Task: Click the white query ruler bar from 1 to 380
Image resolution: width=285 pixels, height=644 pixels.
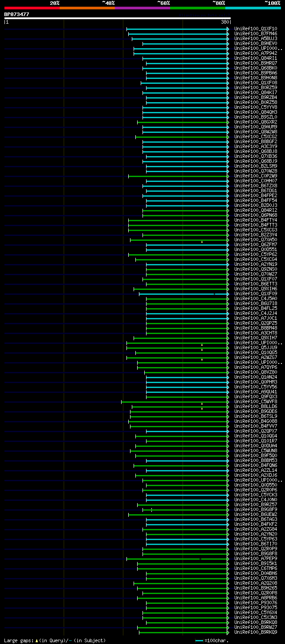Action: 118,18
